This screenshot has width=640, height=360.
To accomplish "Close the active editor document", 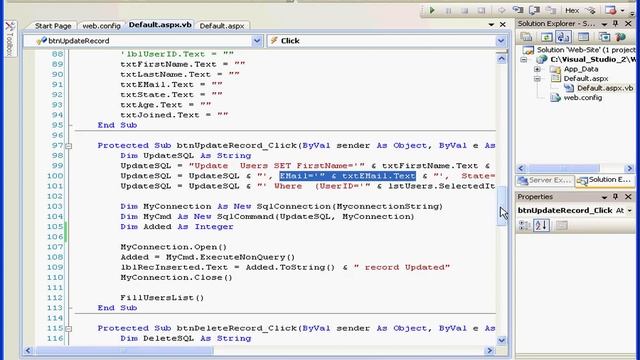I will [503, 25].
